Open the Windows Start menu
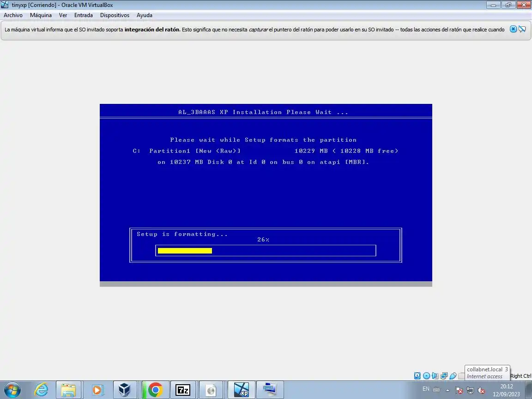The height and width of the screenshot is (399, 532). [x=12, y=390]
